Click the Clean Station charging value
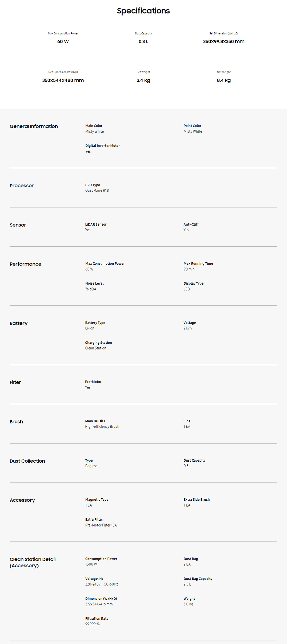This screenshot has height=644, width=288. [x=95, y=348]
